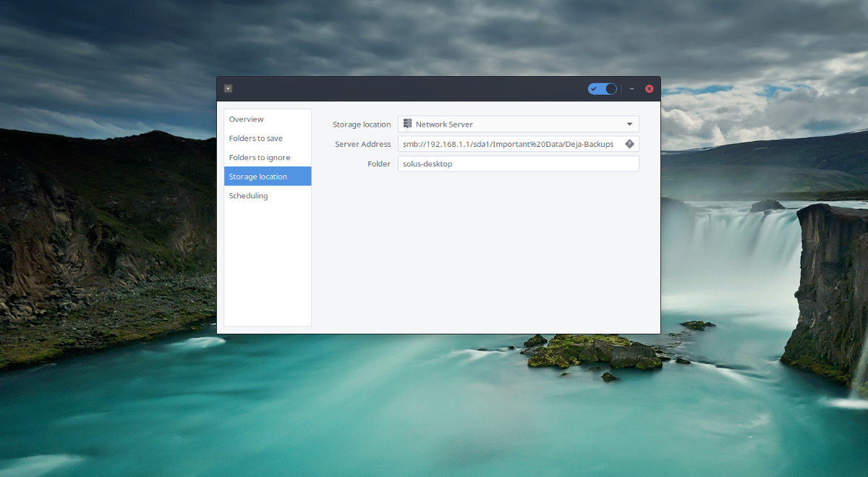Select Storage location in sidebar
This screenshot has width=868, height=477.
(268, 177)
